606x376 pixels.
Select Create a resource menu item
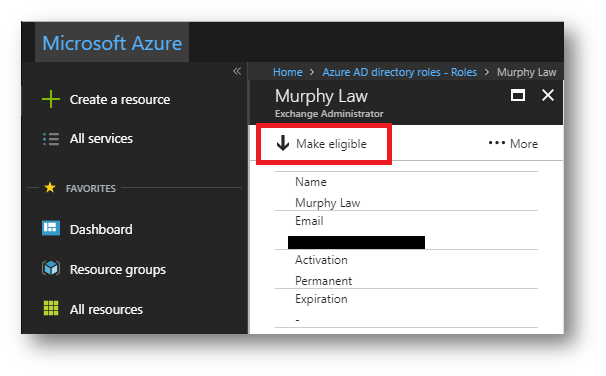point(106,99)
